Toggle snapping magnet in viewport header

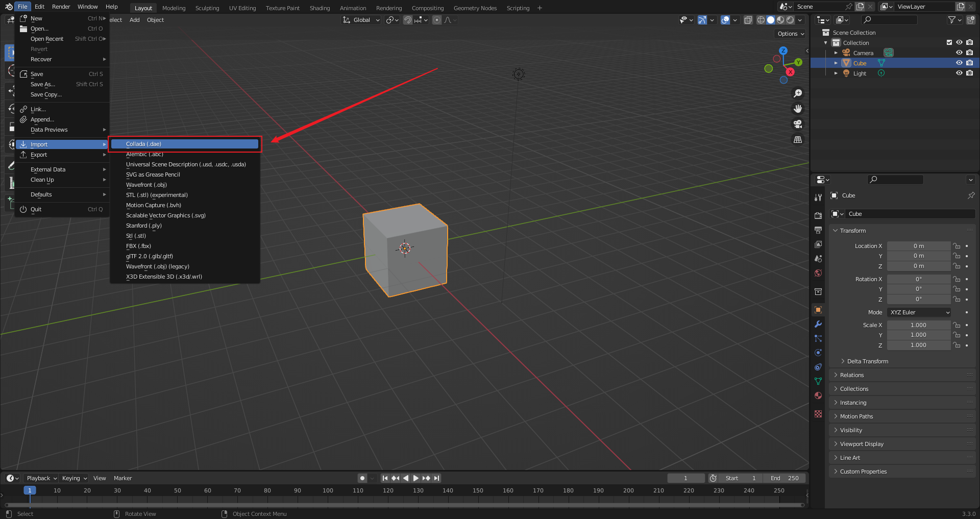click(x=407, y=20)
